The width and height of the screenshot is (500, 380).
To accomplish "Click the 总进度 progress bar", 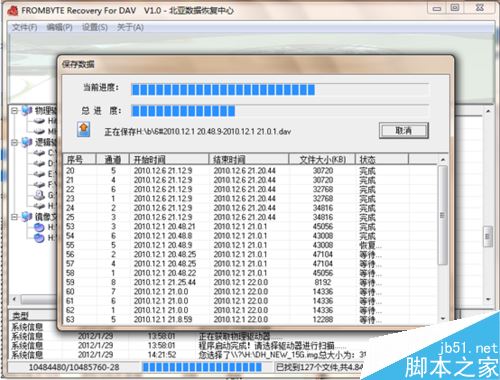I will point(280,111).
